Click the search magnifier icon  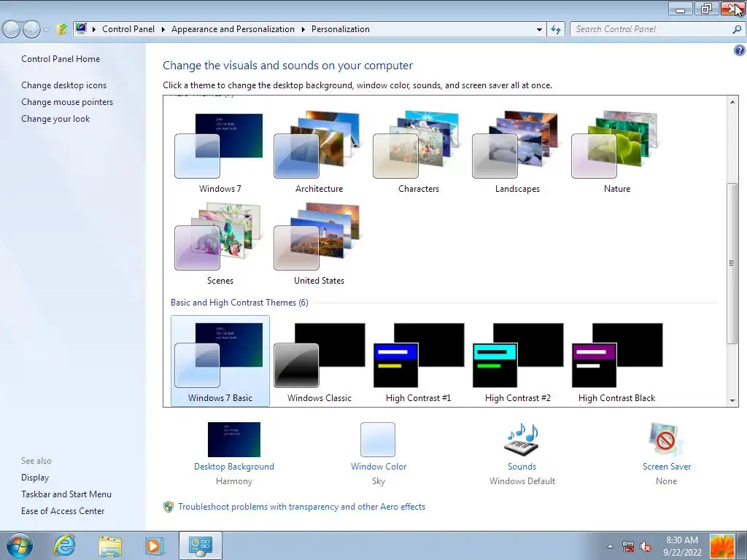737,29
